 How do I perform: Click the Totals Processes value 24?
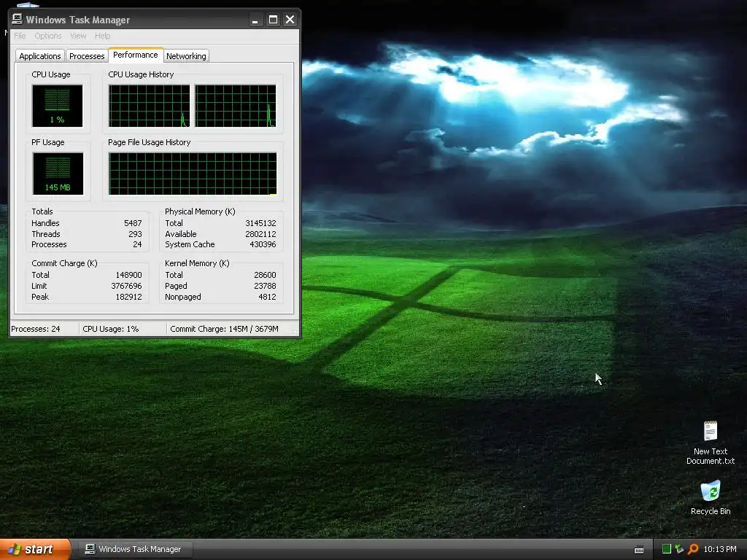click(137, 245)
